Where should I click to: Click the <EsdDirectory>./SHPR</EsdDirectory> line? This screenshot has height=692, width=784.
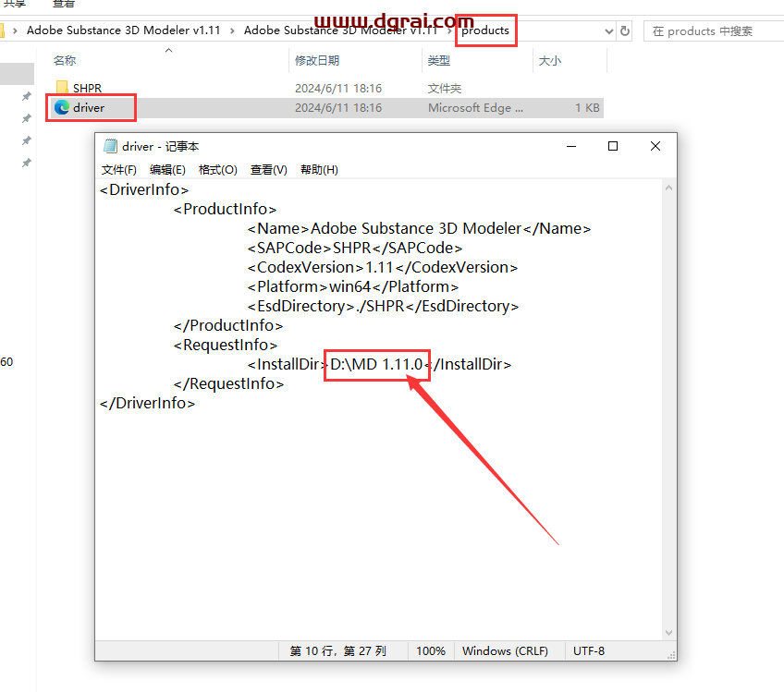pyautogui.click(x=383, y=307)
